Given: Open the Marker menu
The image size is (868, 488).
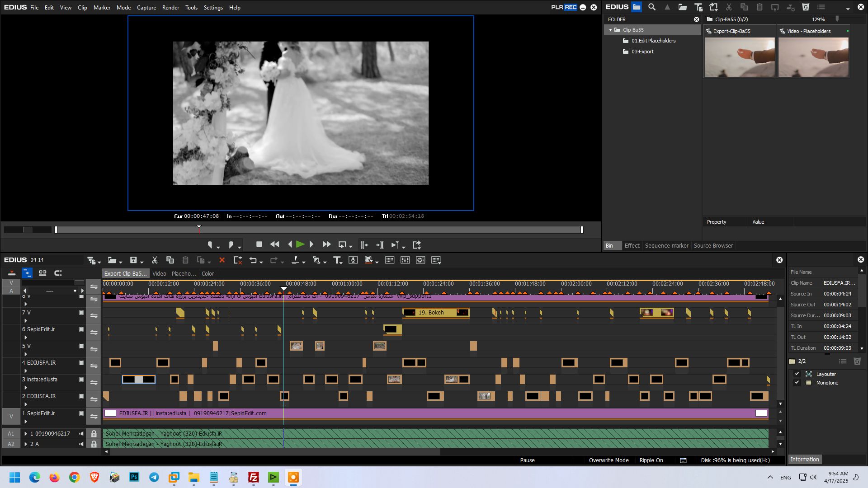Looking at the screenshot, I should [x=102, y=8].
